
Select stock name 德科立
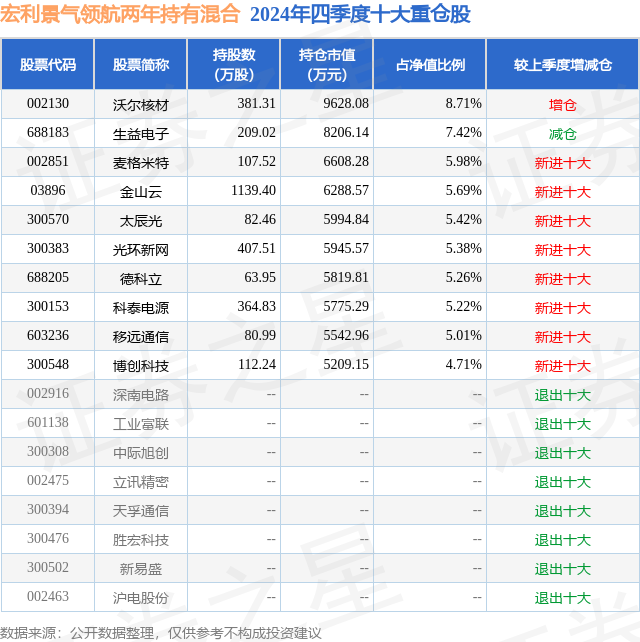(x=141, y=280)
